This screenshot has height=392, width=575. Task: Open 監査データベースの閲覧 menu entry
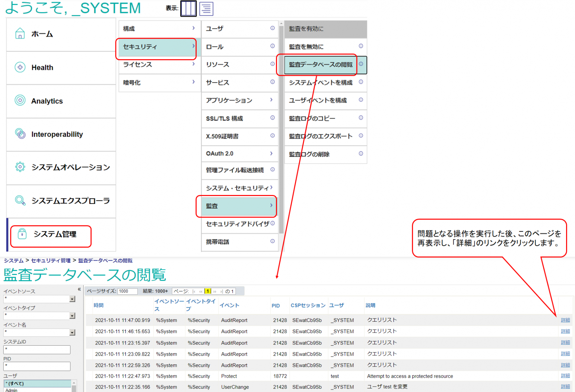pyautogui.click(x=321, y=65)
